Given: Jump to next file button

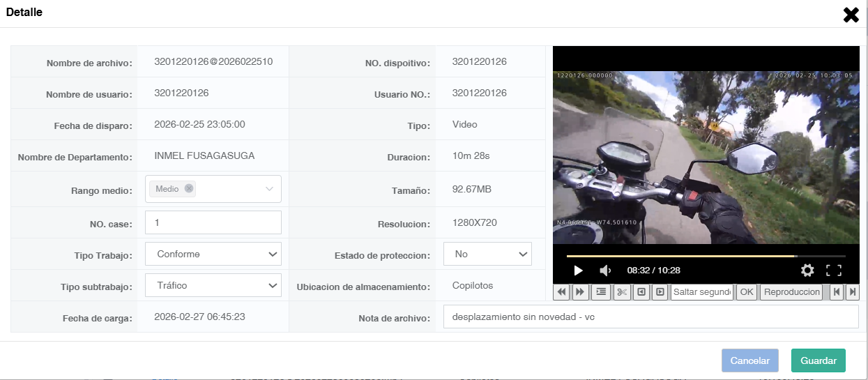Looking at the screenshot, I should [x=852, y=292].
